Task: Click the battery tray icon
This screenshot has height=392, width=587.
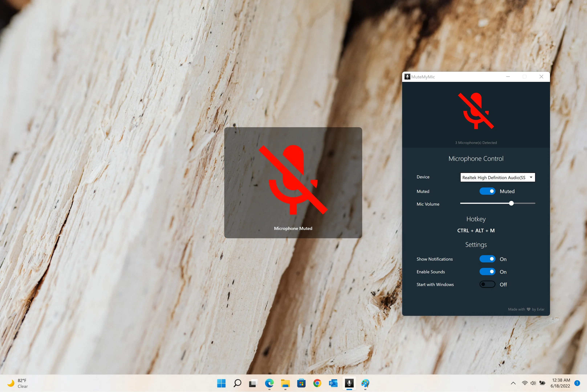Action: pyautogui.click(x=542, y=383)
